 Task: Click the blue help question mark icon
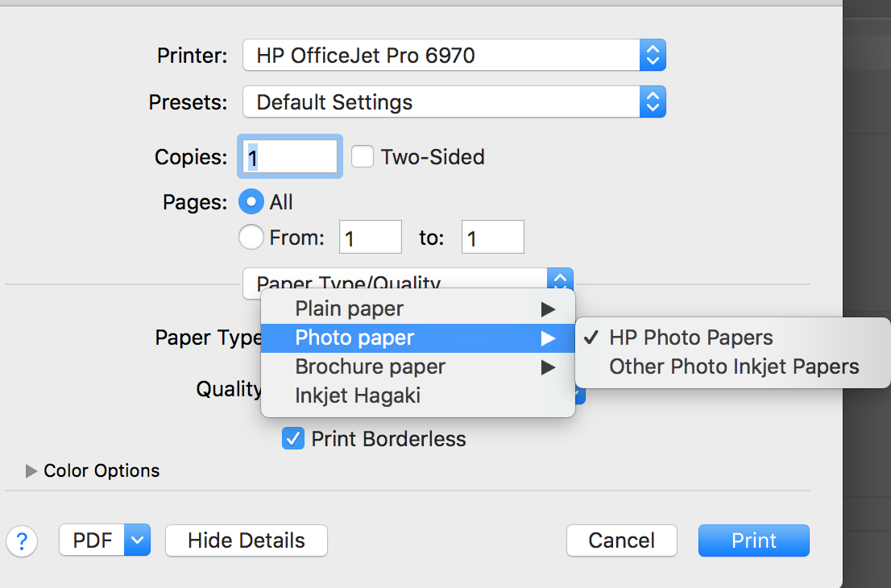click(x=22, y=540)
